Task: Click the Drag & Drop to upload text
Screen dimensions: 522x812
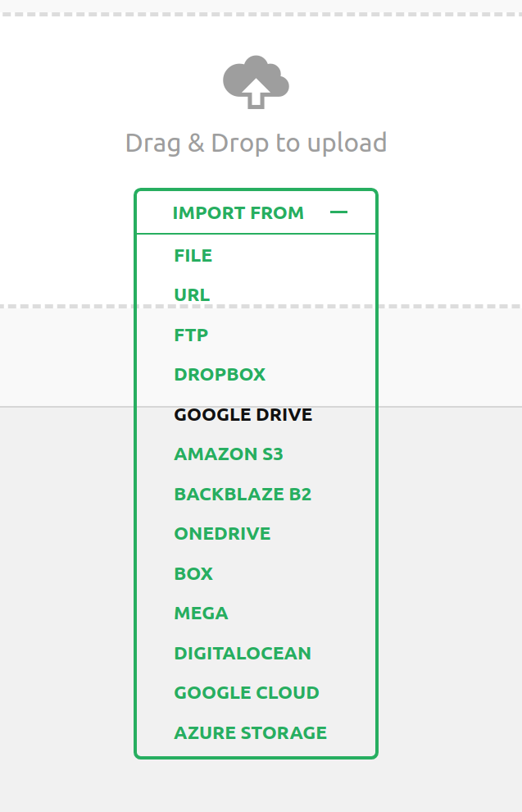Action: click(x=256, y=144)
